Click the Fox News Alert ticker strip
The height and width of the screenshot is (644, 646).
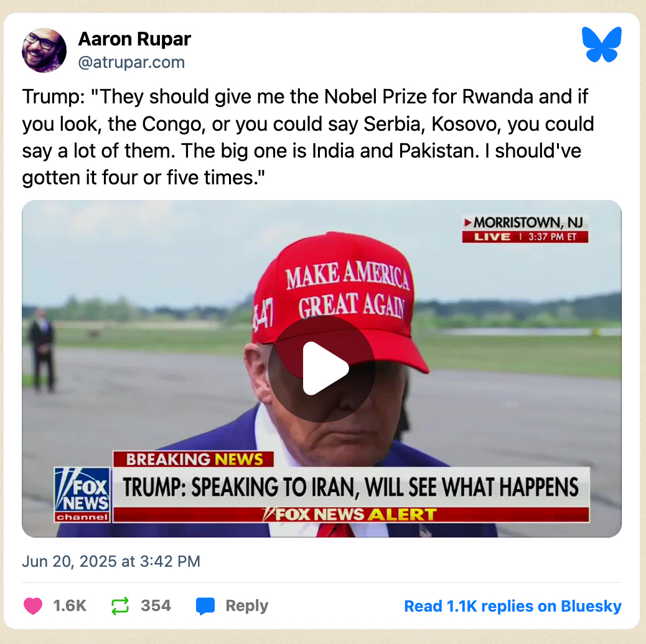point(351,514)
